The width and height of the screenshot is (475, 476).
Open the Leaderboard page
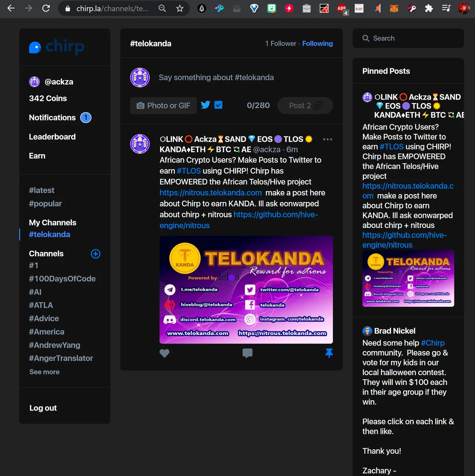(52, 137)
